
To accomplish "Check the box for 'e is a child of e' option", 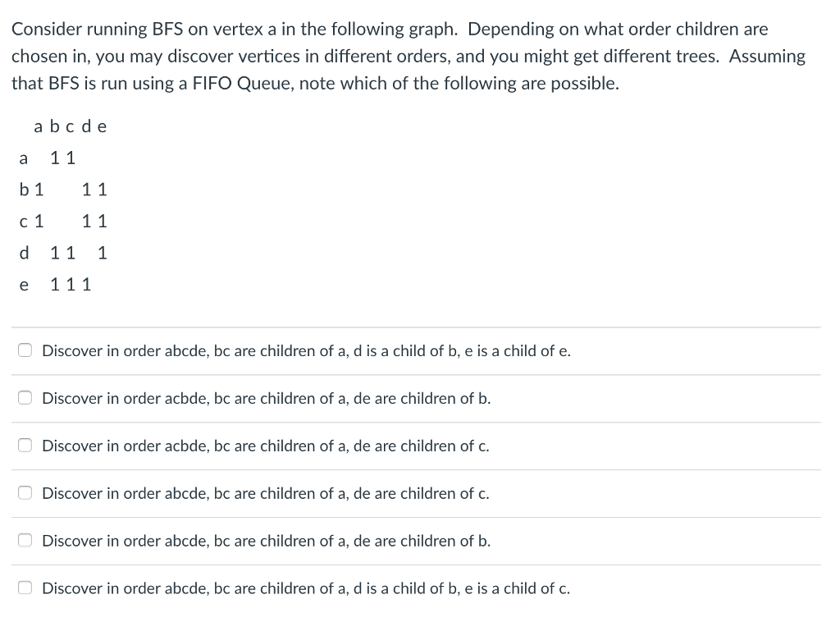I will [25, 350].
